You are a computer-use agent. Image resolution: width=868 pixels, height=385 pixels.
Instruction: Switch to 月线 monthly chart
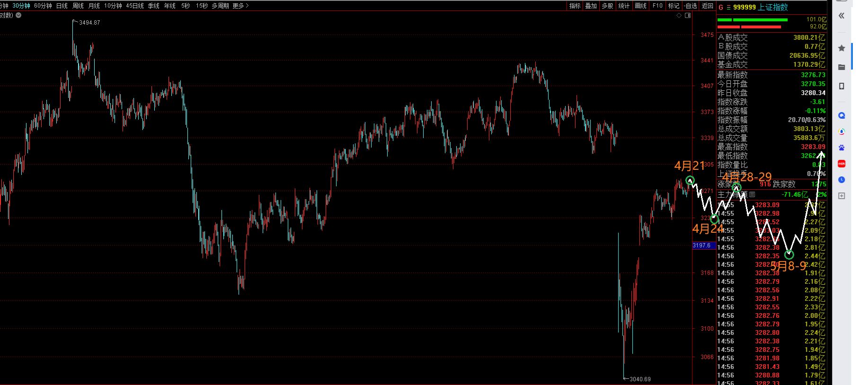click(x=94, y=6)
